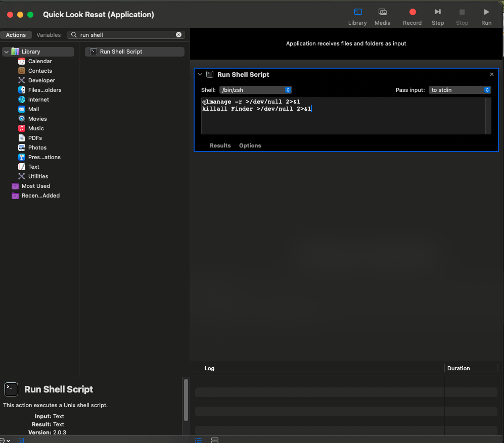Click the workflow input description banner
This screenshot has width=504, height=443.
click(x=346, y=43)
